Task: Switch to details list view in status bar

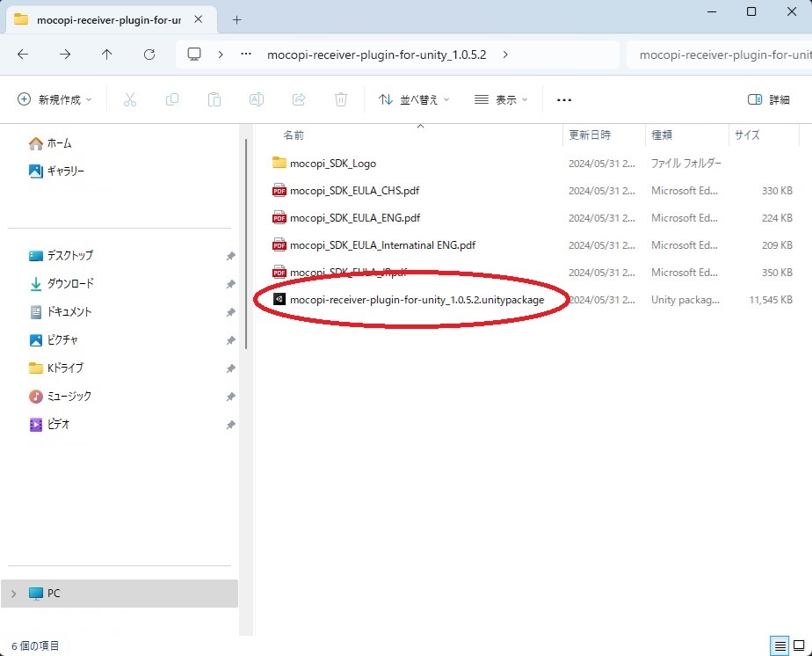Action: [x=779, y=645]
